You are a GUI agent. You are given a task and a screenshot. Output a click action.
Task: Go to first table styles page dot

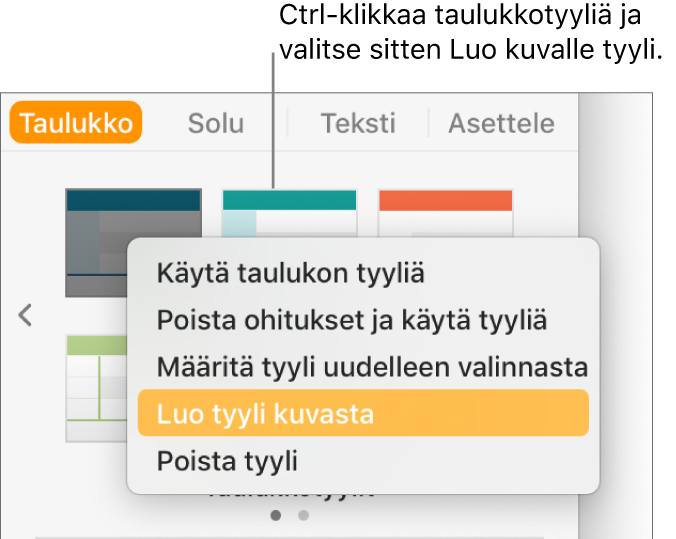pyautogui.click(x=276, y=516)
